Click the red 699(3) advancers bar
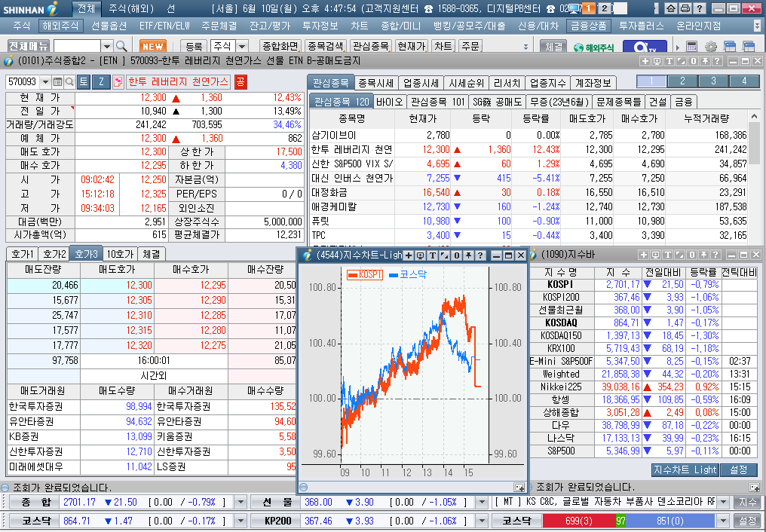Screen dimensions: 766x532 tap(579, 521)
